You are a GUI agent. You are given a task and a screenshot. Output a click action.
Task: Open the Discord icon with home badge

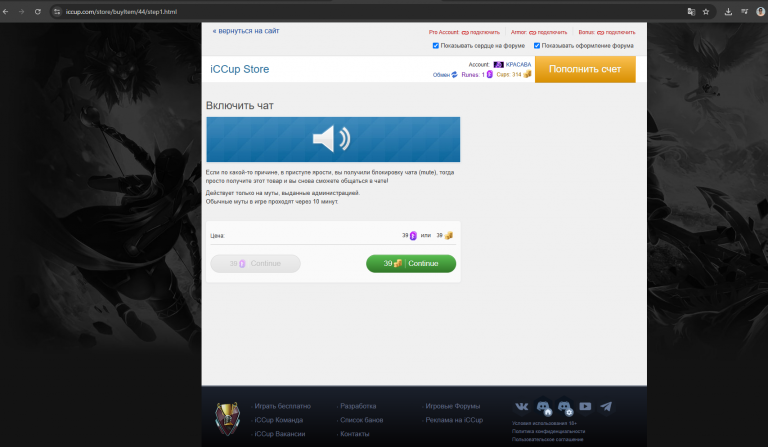[x=543, y=407]
